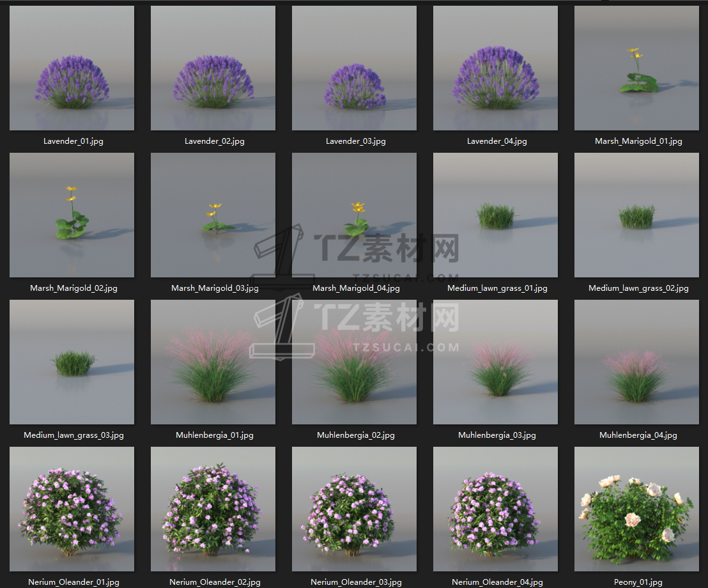Select the Medium_lawn_grass_01 thumbnail image
The height and width of the screenshot is (588, 708).
pyautogui.click(x=495, y=215)
